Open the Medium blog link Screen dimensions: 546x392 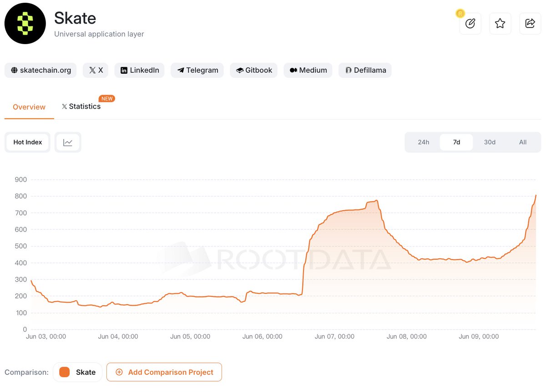click(x=308, y=70)
